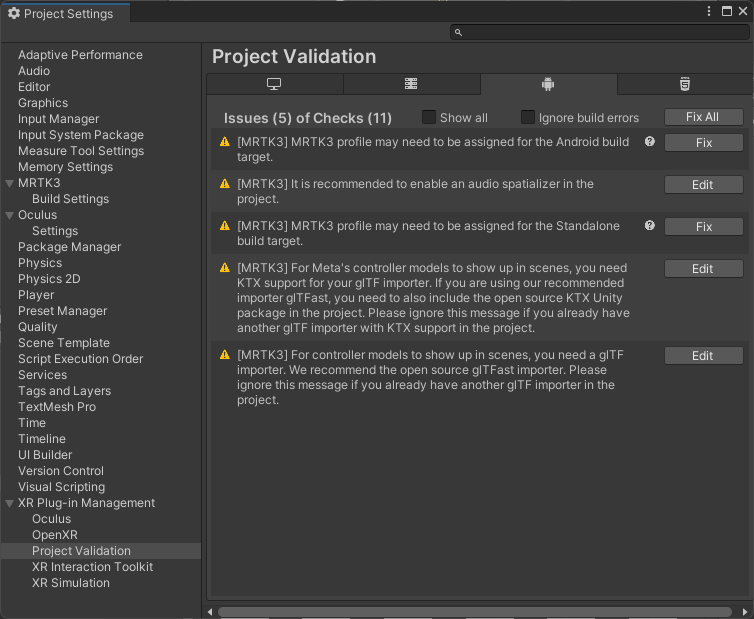Open XR Interaction Toolkit settings
This screenshot has height=619, width=754.
pos(92,567)
